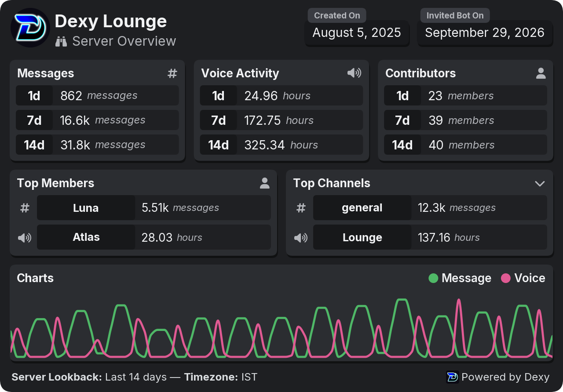Click the small Dexy logo in footer
The width and height of the screenshot is (563, 392).
tap(453, 377)
